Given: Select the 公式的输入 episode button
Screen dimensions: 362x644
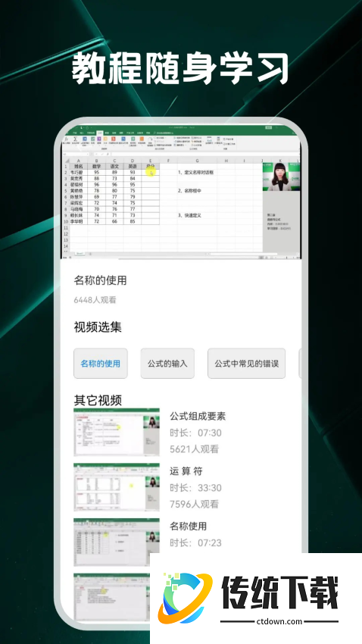Looking at the screenshot, I should click(x=167, y=364).
